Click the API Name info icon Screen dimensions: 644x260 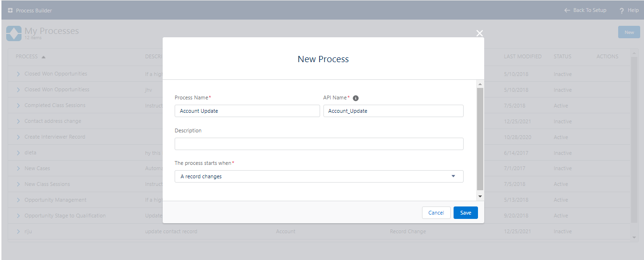[355, 98]
